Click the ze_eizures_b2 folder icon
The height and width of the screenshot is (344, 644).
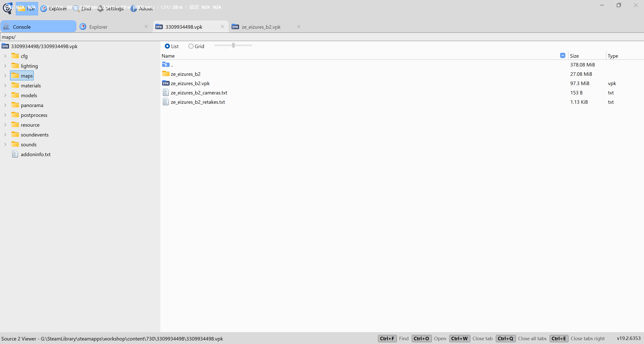[x=166, y=74]
